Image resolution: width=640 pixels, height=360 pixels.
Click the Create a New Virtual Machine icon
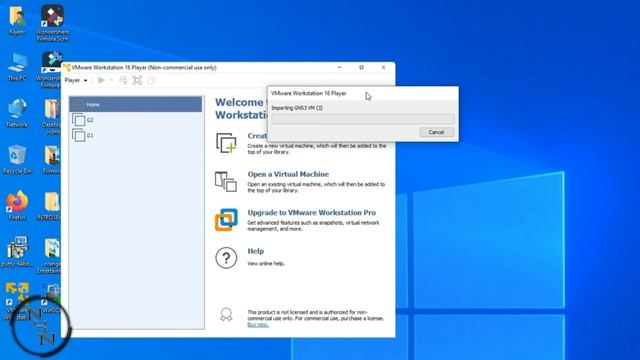coord(226,143)
